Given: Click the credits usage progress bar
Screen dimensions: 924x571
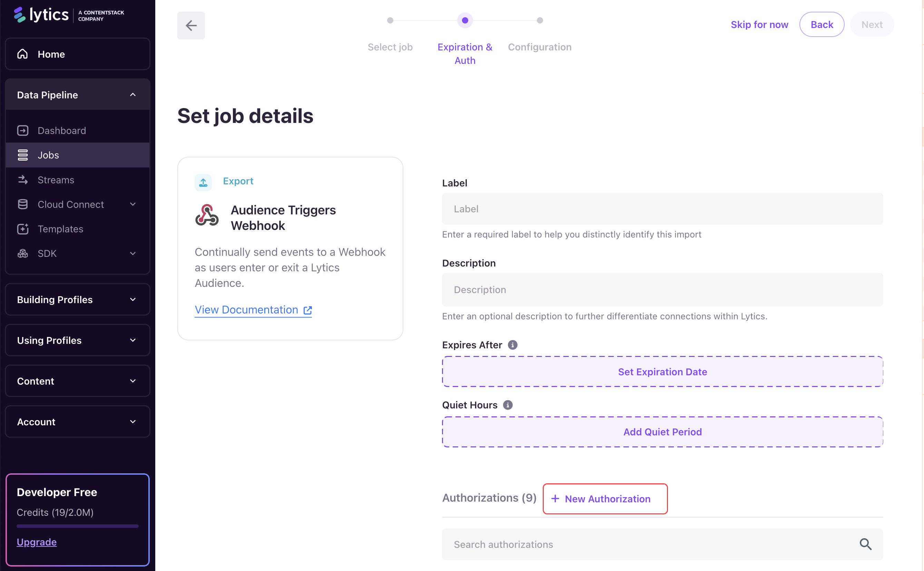Looking at the screenshot, I should (77, 526).
